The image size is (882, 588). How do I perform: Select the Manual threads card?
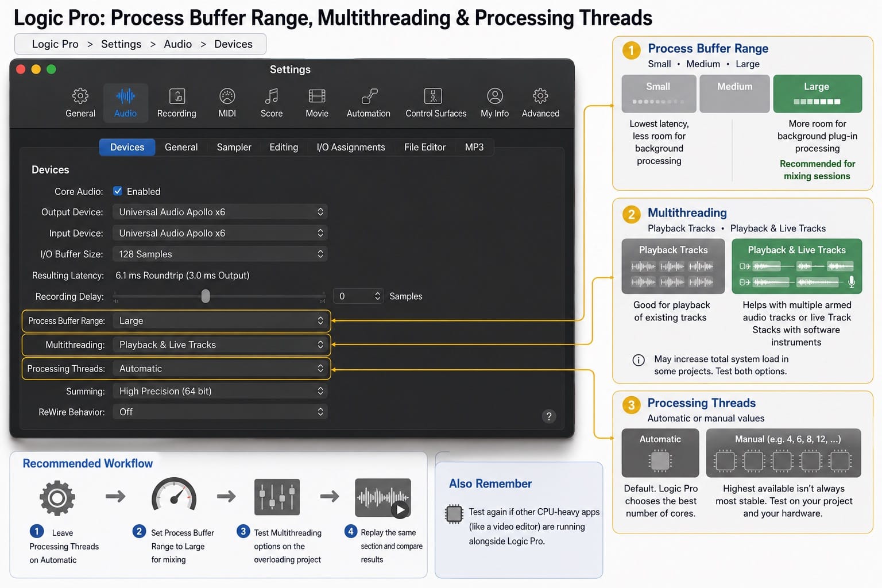pos(783,453)
